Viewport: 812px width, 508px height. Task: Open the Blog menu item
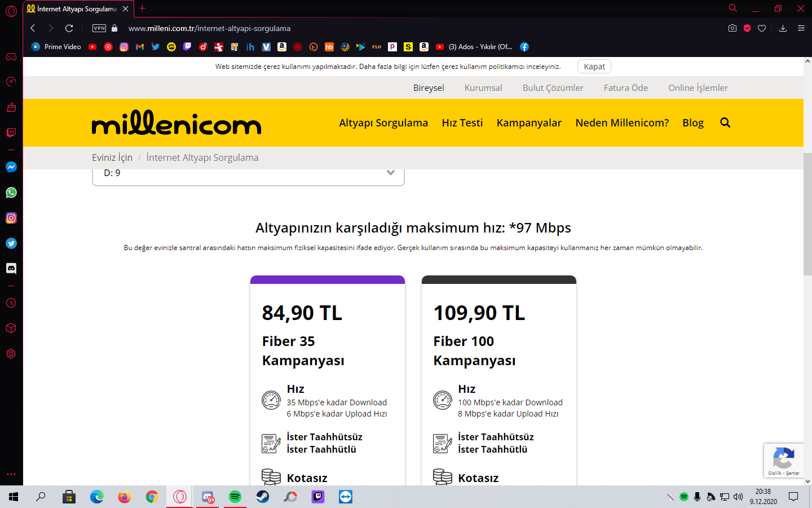click(693, 123)
